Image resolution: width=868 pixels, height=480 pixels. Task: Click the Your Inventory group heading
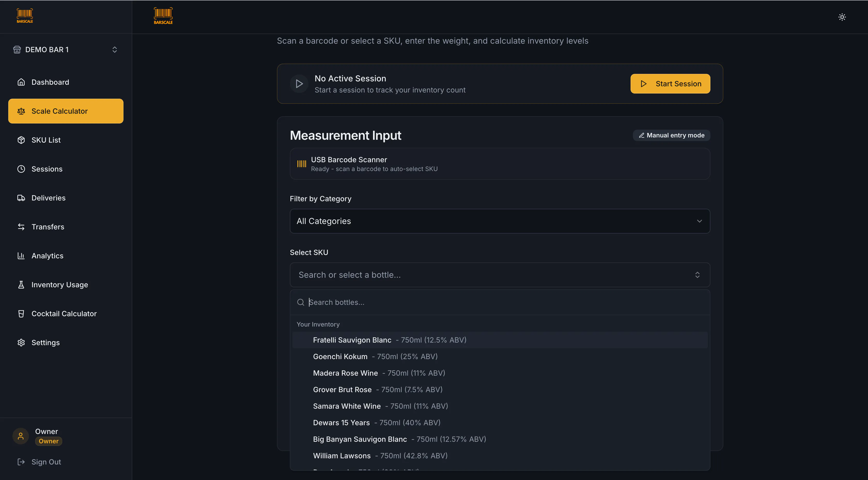tap(318, 324)
